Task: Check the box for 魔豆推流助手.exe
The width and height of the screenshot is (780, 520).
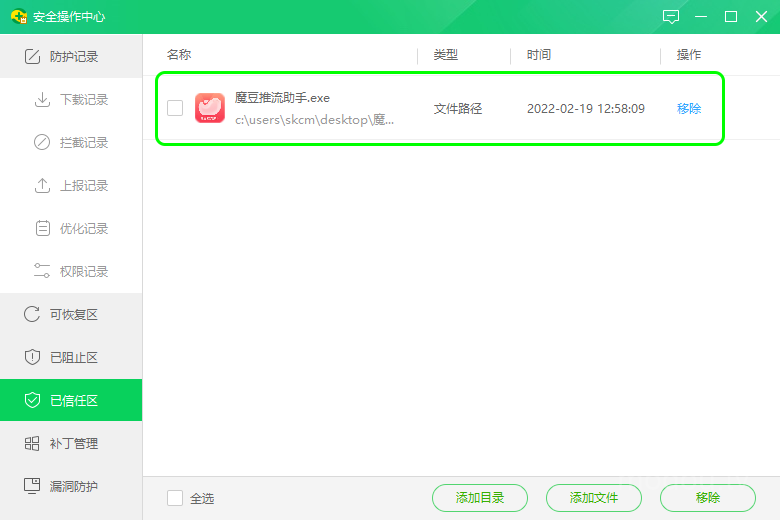Action: point(175,108)
